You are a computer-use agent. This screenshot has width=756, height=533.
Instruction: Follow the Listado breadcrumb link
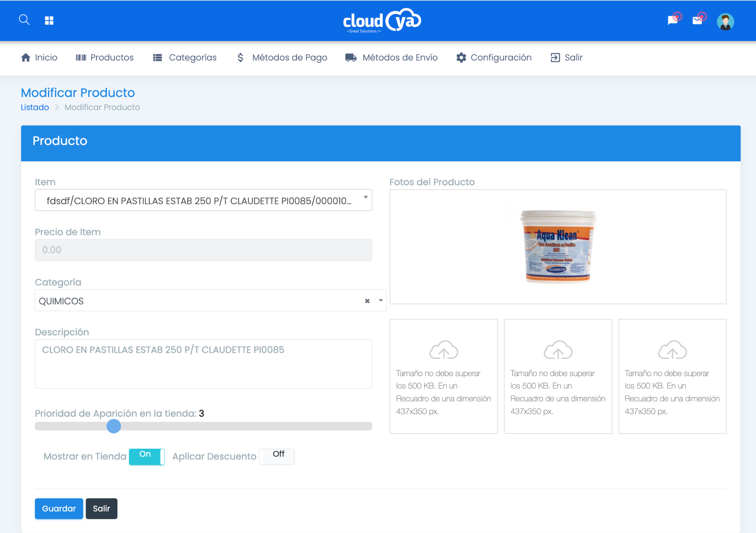click(35, 107)
